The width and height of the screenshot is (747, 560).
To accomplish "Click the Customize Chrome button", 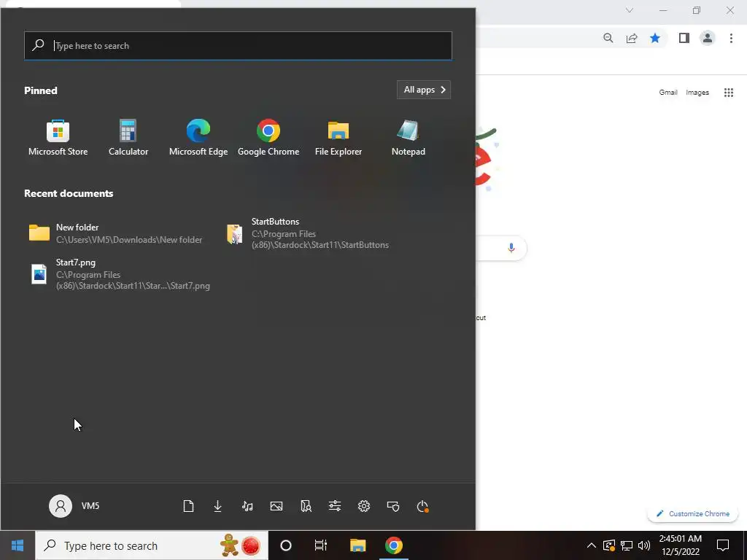I will click(693, 513).
